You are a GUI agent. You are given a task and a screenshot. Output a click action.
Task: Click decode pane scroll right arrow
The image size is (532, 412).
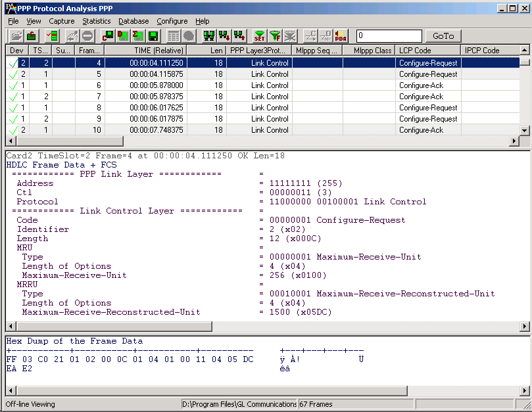click(525, 326)
